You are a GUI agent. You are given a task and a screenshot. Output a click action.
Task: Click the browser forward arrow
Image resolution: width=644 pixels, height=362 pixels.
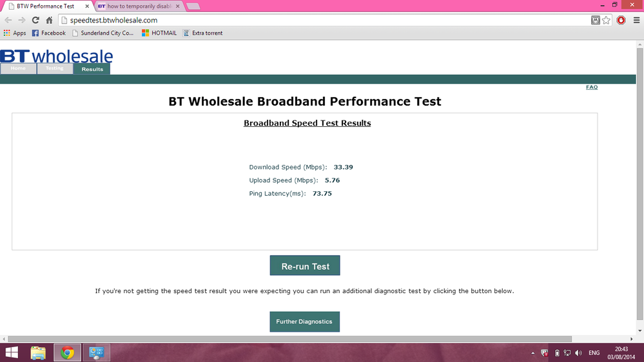(22, 20)
